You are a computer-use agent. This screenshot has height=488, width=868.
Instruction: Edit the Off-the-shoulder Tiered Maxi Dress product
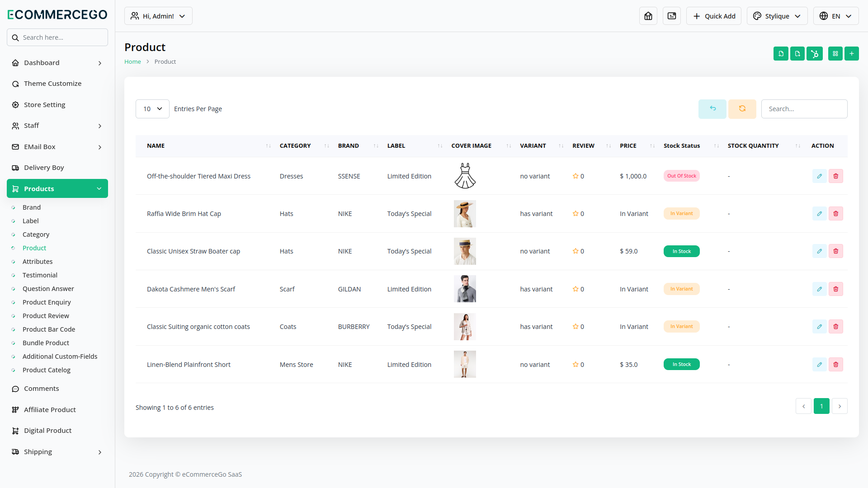pos(819,176)
